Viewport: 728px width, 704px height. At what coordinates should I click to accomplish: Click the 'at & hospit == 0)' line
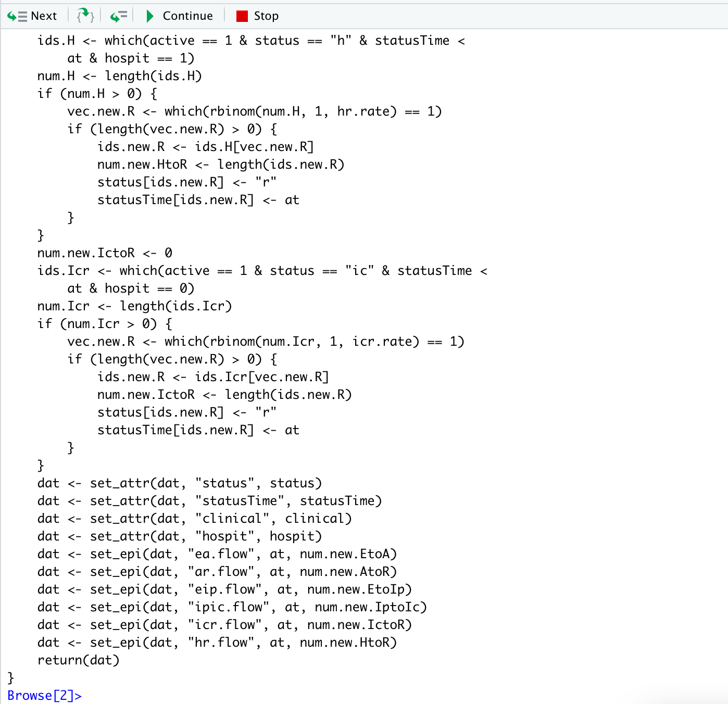point(131,288)
